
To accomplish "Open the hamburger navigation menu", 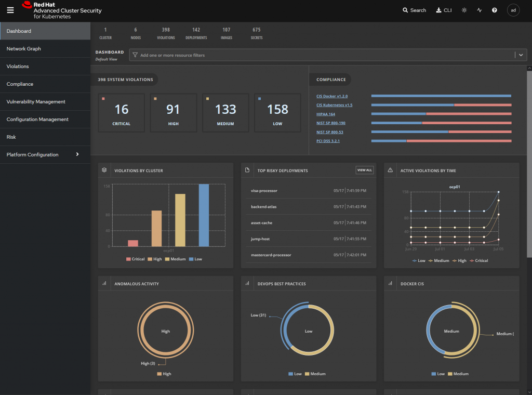I will (x=10, y=10).
